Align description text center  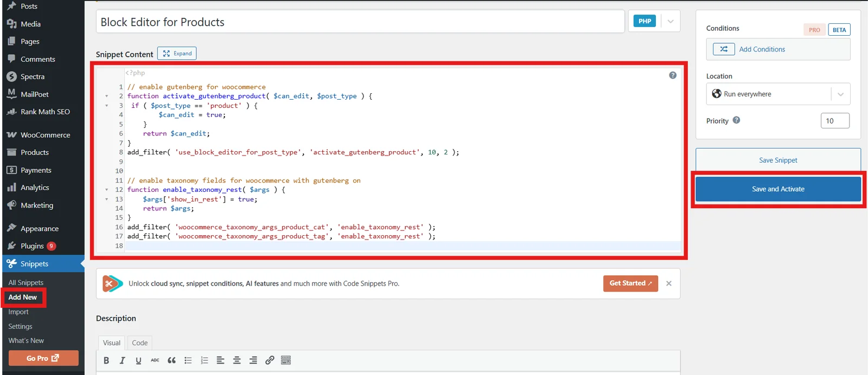pyautogui.click(x=237, y=360)
